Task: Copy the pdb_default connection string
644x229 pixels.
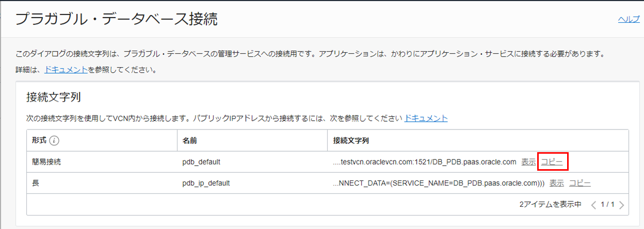Action: click(552, 162)
